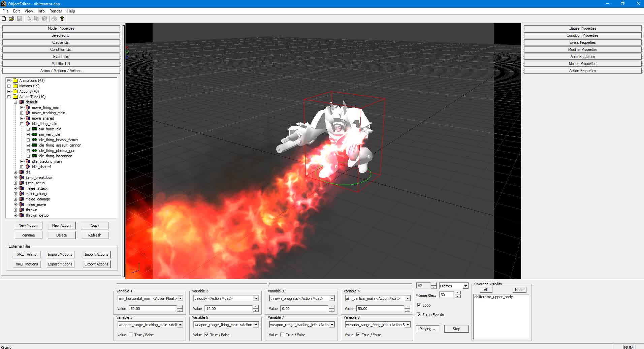The height and width of the screenshot is (349, 644).
Task: Open the Info menu
Action: click(41, 11)
